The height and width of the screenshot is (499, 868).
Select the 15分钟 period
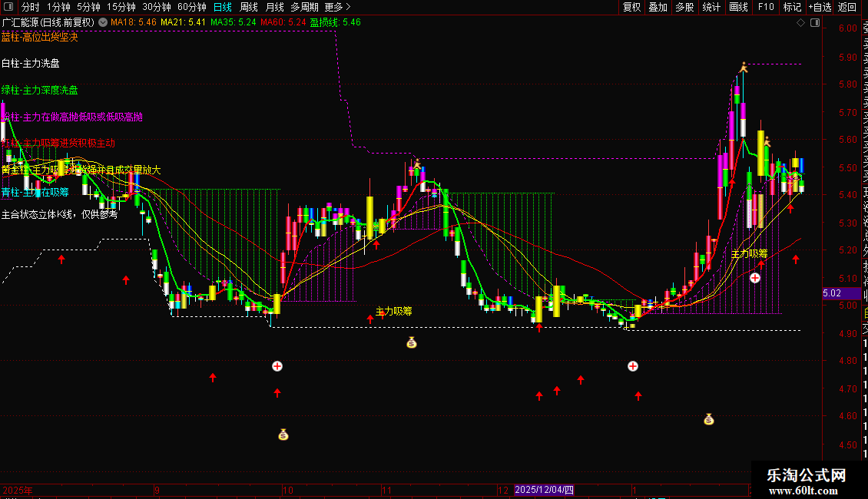pos(121,7)
